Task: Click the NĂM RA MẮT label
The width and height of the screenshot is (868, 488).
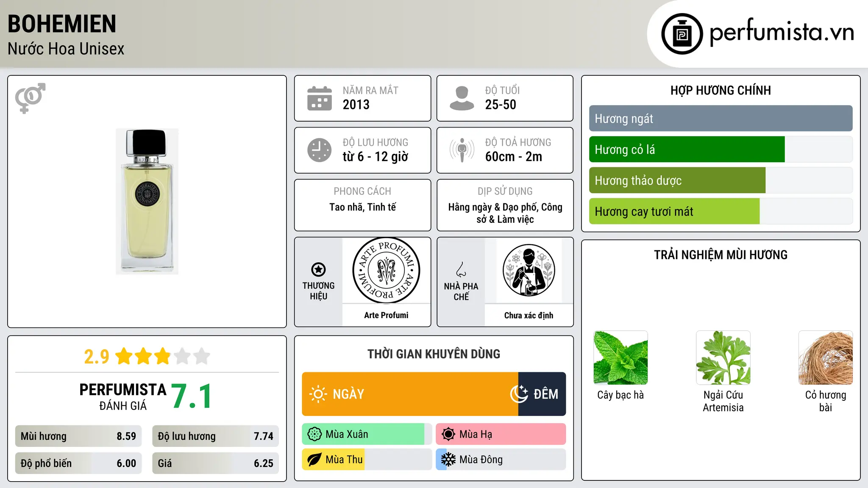Action: (x=370, y=90)
